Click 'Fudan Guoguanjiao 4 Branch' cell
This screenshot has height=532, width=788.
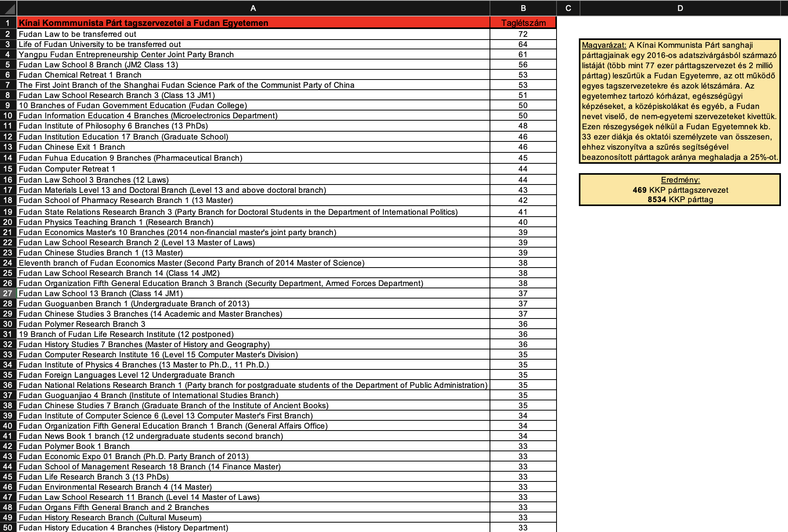pyautogui.click(x=253, y=395)
